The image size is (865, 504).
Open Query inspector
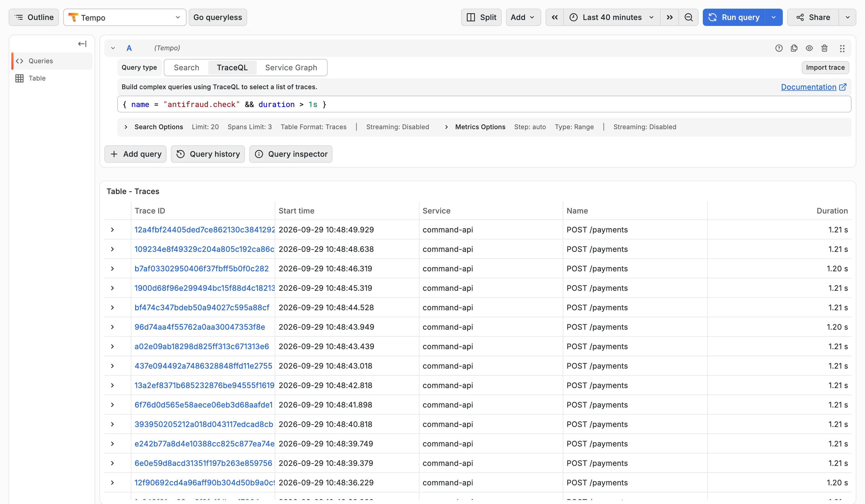click(x=291, y=154)
